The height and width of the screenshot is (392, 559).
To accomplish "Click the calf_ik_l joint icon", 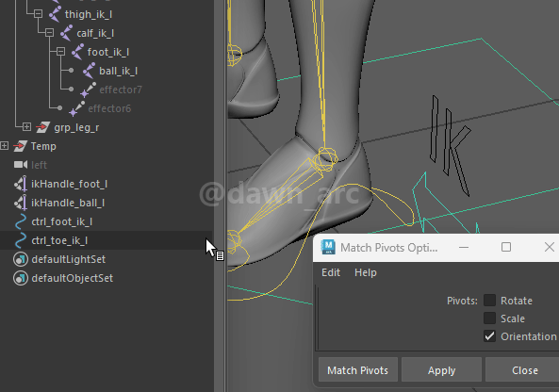I will pyautogui.click(x=66, y=33).
